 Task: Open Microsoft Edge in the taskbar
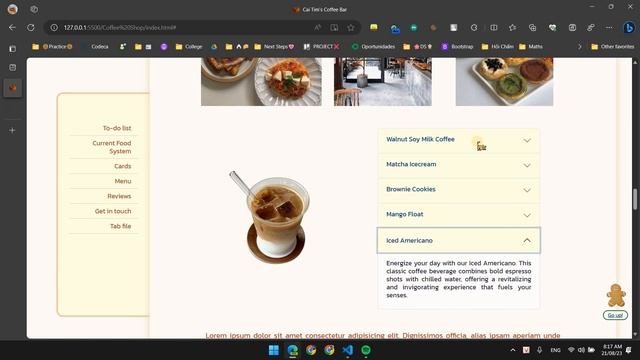tap(293, 350)
